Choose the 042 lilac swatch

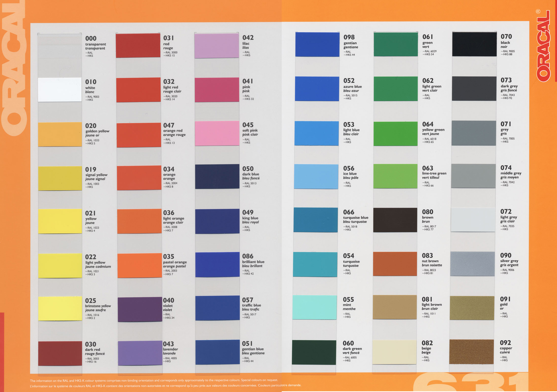point(217,46)
